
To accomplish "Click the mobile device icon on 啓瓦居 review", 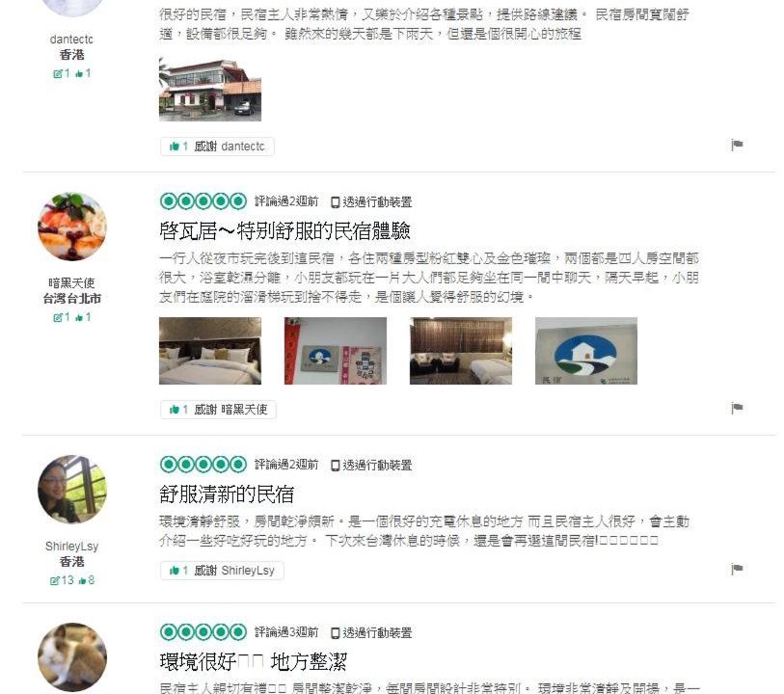I will coord(336,202).
